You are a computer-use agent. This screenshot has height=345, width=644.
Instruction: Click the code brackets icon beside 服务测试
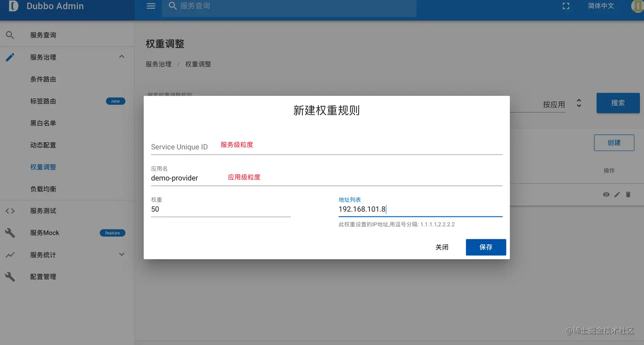click(10, 211)
